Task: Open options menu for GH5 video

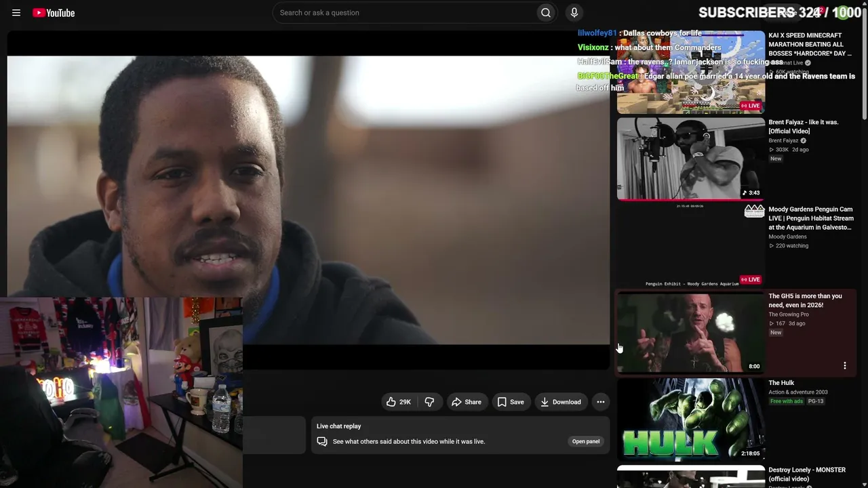Action: click(845, 366)
